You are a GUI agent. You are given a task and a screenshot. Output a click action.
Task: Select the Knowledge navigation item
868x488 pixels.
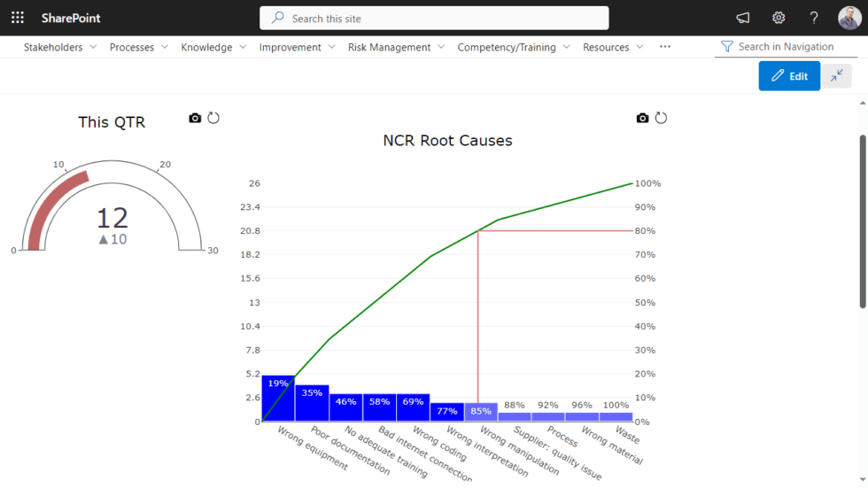point(206,47)
